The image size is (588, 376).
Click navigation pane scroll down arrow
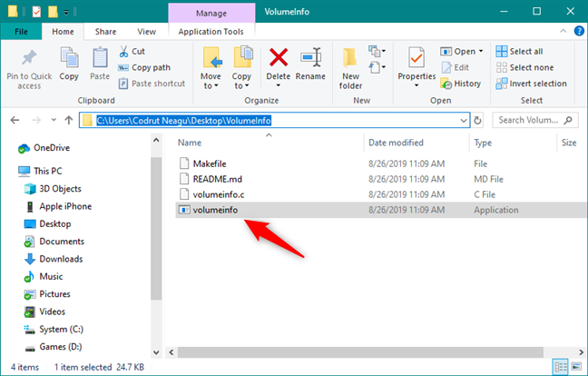coord(156,352)
